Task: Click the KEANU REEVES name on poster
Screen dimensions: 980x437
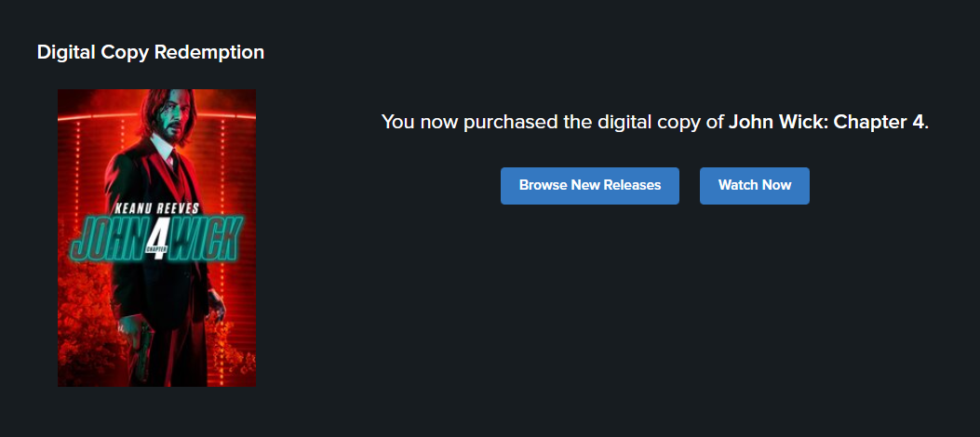Action: [156, 206]
